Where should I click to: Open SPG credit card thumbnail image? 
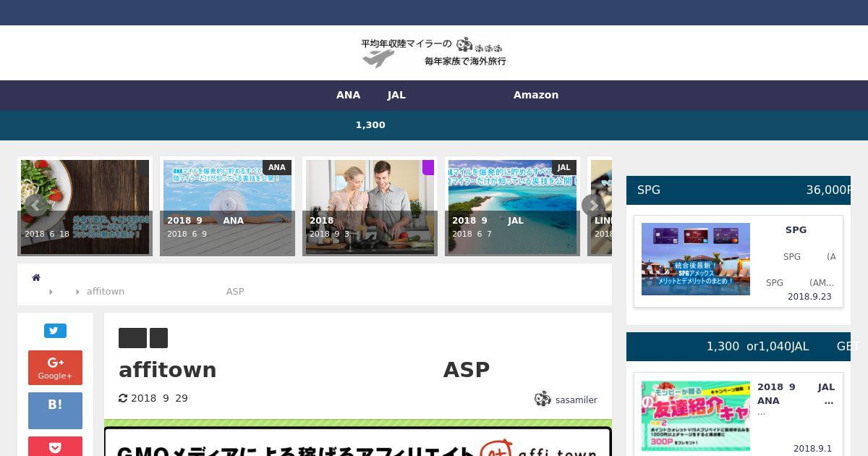pos(696,258)
